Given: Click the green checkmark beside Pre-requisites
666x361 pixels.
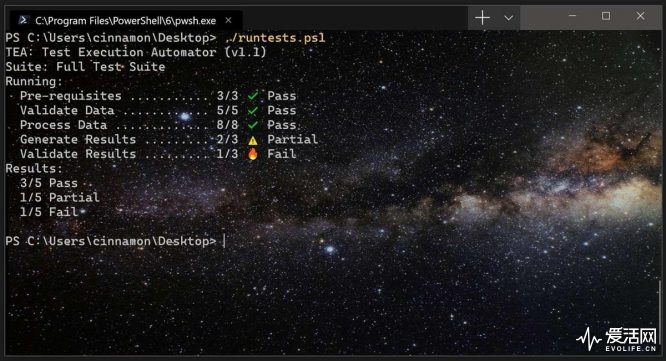Looking at the screenshot, I should [253, 96].
